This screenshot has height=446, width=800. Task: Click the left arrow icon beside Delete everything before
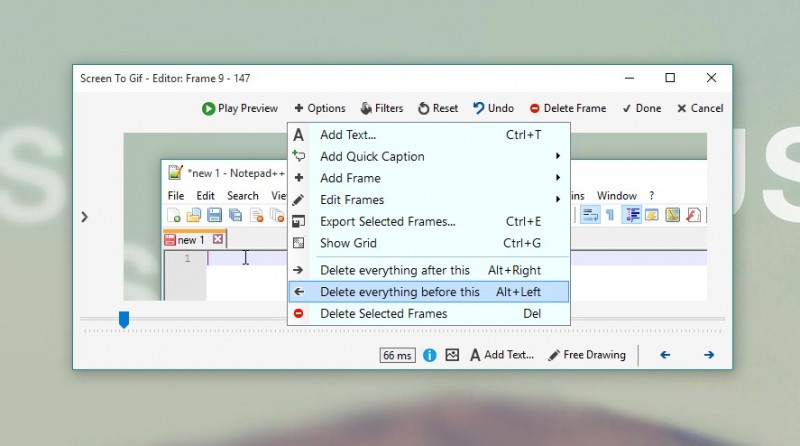(299, 292)
